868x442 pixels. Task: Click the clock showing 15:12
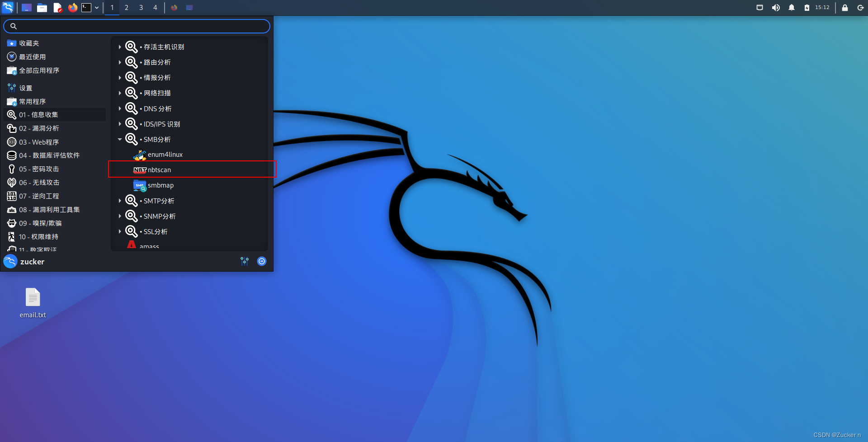(x=822, y=8)
